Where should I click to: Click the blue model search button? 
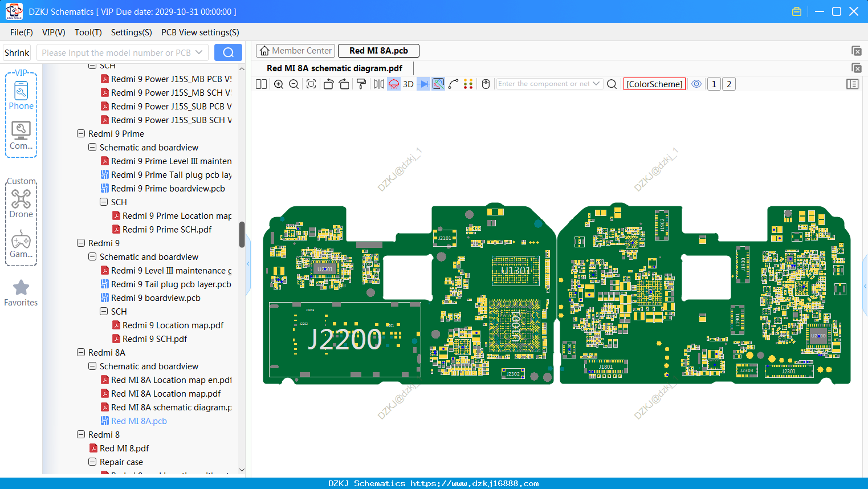click(x=228, y=52)
